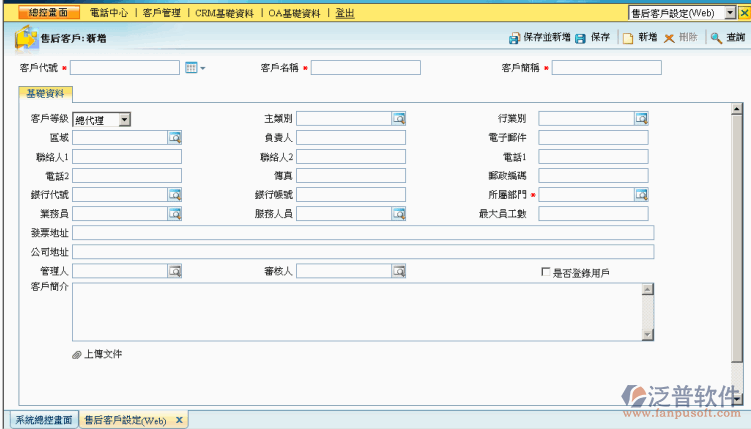
Task: Focus the 聯絡人1 input field
Action: [x=127, y=157]
